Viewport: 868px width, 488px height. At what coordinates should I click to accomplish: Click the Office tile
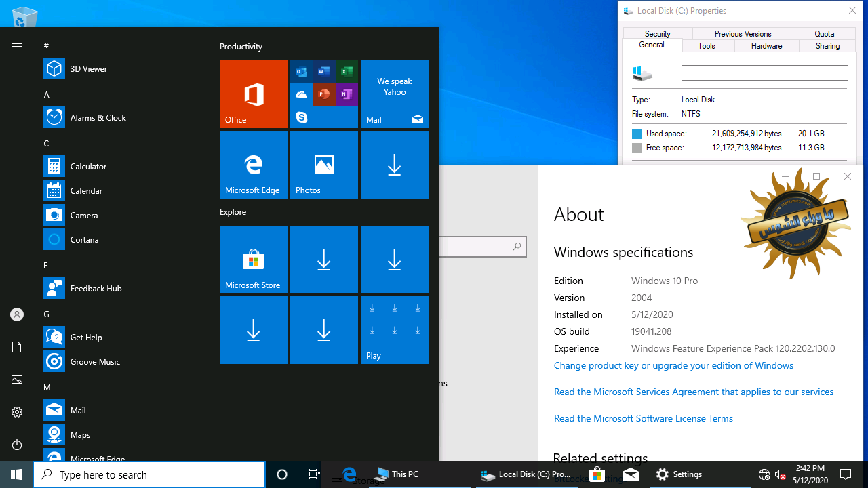[x=254, y=94]
